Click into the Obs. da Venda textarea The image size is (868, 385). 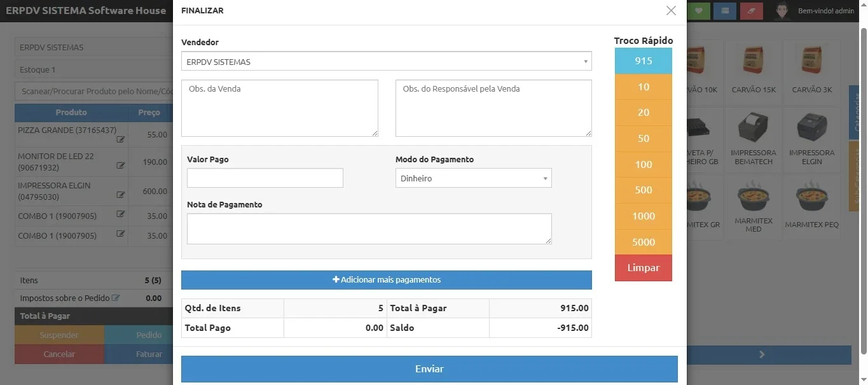point(280,108)
